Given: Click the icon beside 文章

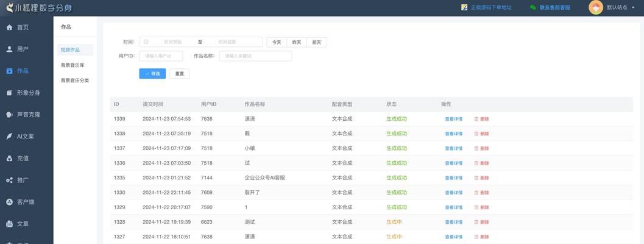Looking at the screenshot, I should [10, 224].
